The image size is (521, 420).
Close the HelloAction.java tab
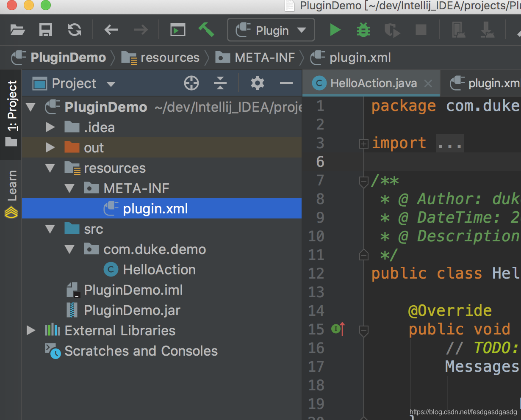pyautogui.click(x=428, y=83)
